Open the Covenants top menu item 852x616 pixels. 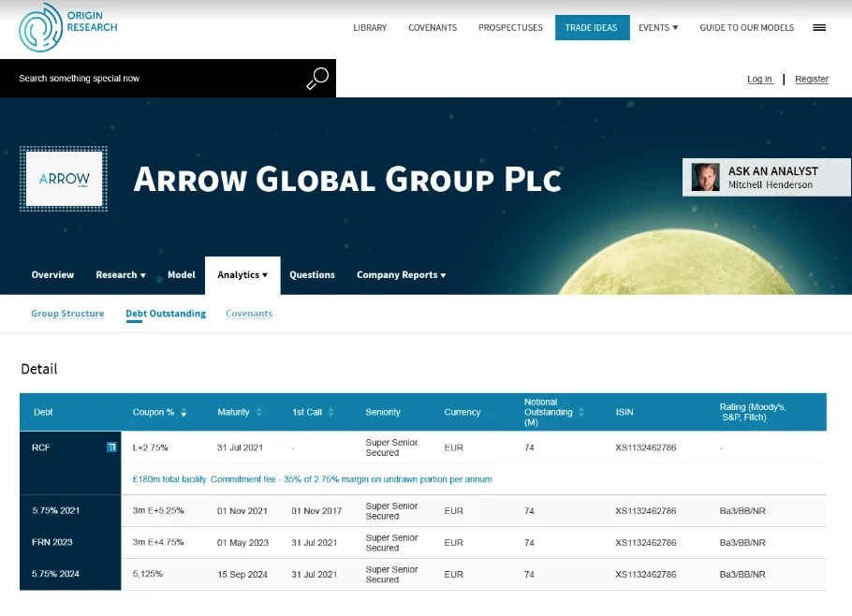pyautogui.click(x=433, y=28)
